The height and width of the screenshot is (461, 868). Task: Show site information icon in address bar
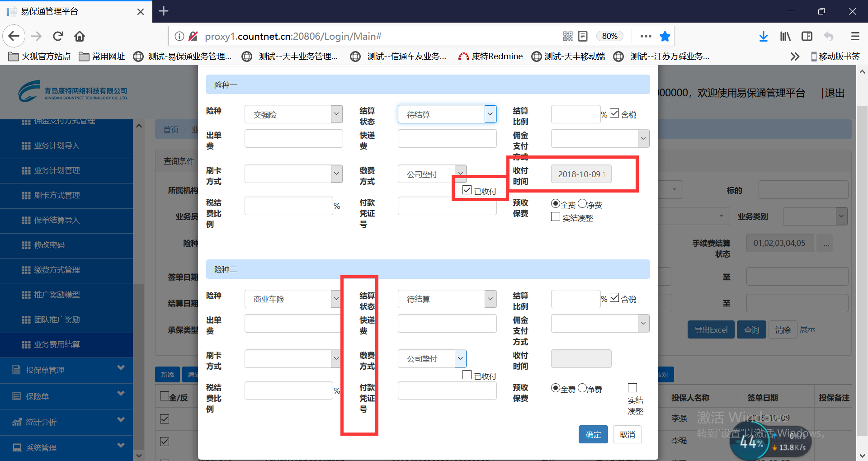[x=179, y=36]
